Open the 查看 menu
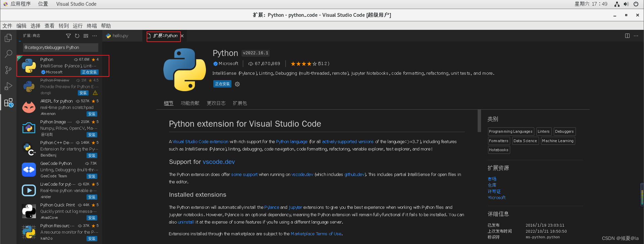644x244 pixels. tap(50, 26)
